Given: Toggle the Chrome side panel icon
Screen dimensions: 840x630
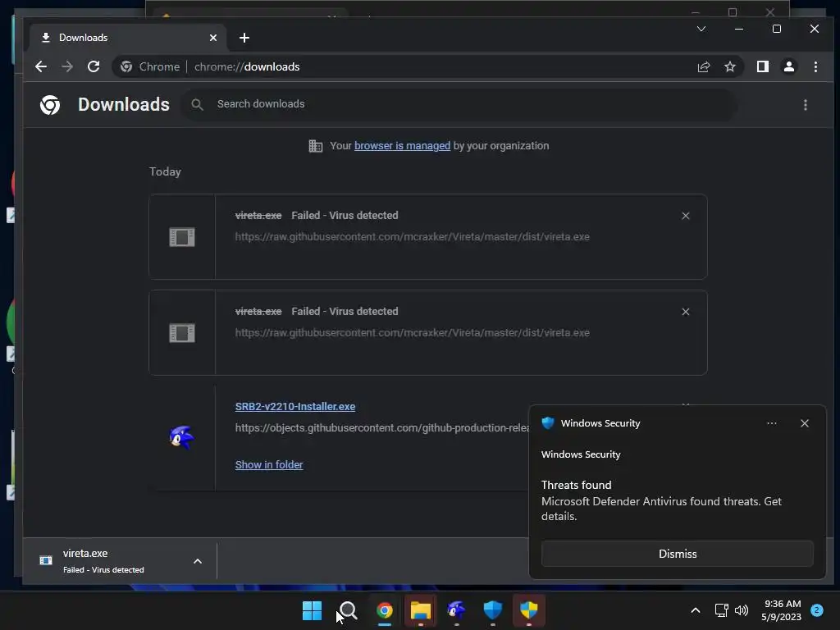Looking at the screenshot, I should click(763, 66).
